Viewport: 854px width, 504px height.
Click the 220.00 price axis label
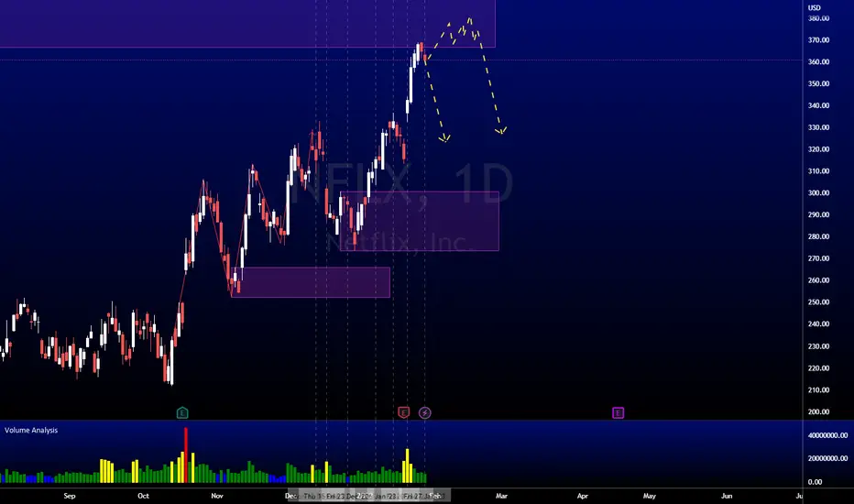coord(818,367)
